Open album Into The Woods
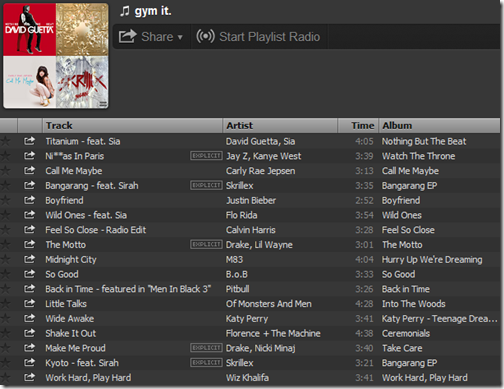The image size is (504, 389). [414, 304]
